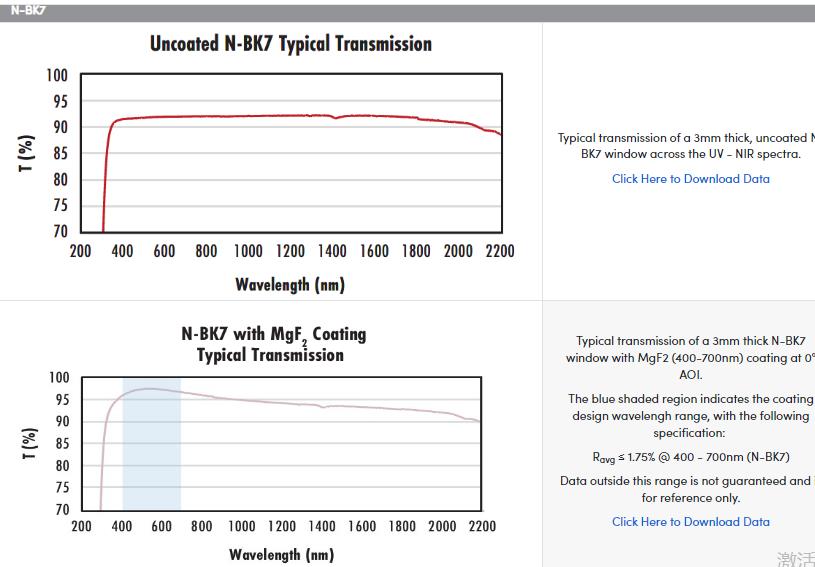Click the 100 tick on MgF2 chart y-axis
The width and height of the screenshot is (815, 567).
pos(59,378)
